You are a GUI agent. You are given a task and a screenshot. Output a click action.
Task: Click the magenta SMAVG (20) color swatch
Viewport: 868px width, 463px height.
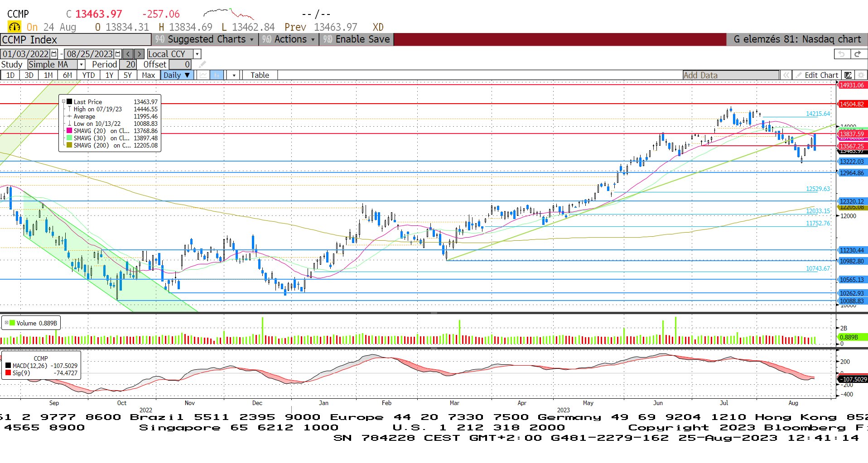tap(69, 131)
